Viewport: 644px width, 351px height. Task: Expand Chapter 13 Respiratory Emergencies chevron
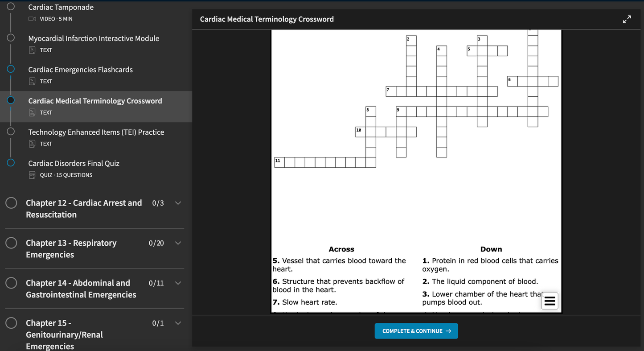178,243
